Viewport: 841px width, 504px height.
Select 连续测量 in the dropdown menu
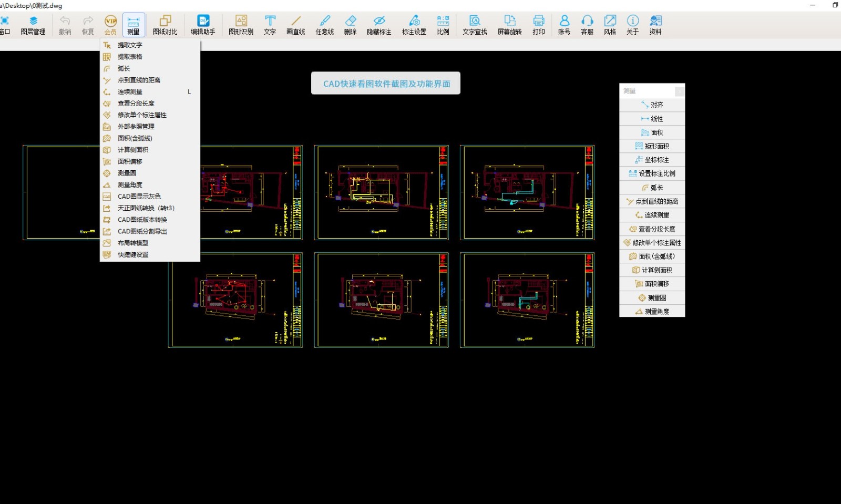click(130, 92)
